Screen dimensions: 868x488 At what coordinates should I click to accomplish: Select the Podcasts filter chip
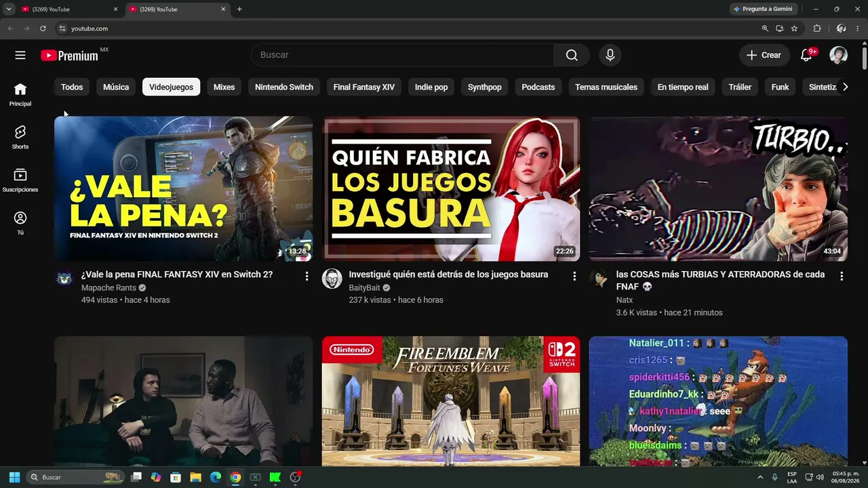click(x=538, y=87)
